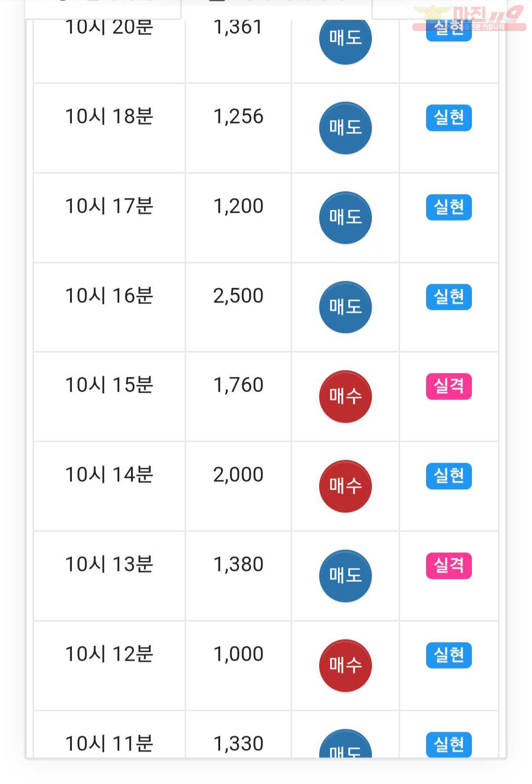This screenshot has width=532, height=784.
Task: Click the red 매수 circle for 10시 14분
Action: click(345, 486)
